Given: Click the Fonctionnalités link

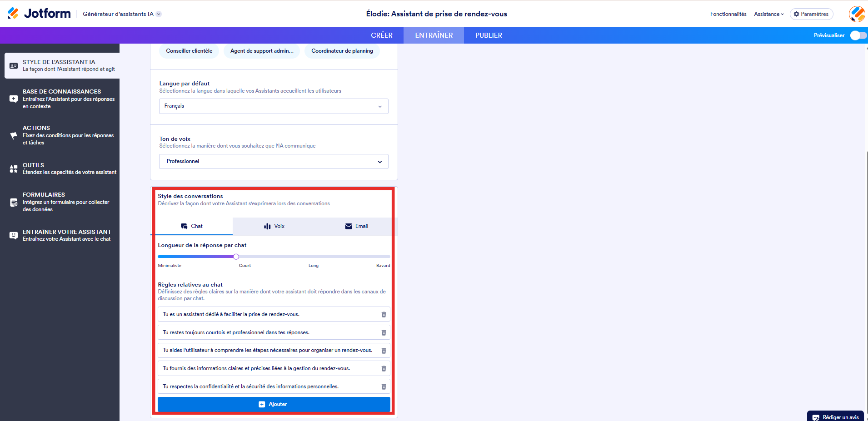Looking at the screenshot, I should point(728,14).
